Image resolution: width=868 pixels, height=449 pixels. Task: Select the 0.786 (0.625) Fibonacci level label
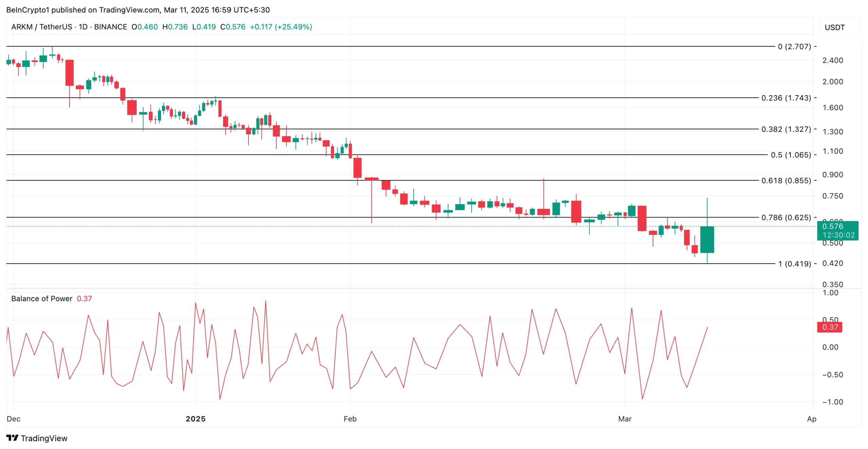point(786,217)
